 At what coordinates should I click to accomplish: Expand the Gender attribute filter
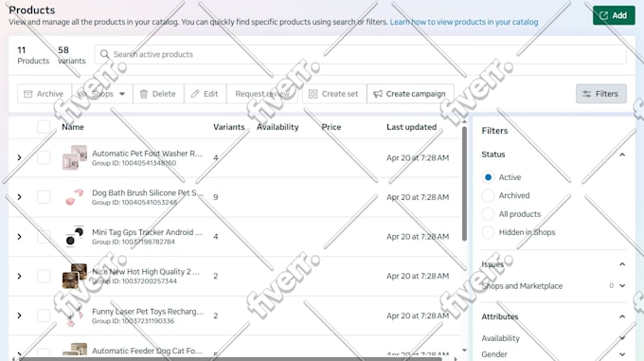coord(622,354)
